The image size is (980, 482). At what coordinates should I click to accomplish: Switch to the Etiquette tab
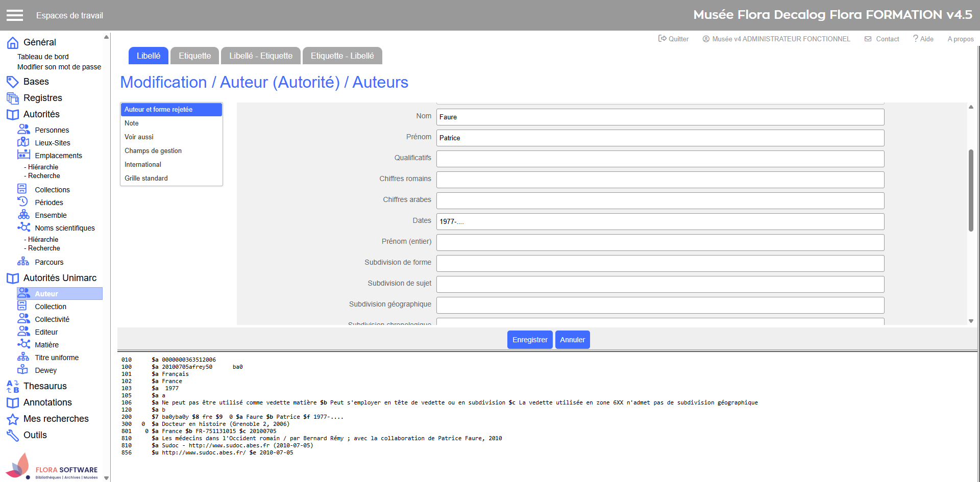coord(194,56)
